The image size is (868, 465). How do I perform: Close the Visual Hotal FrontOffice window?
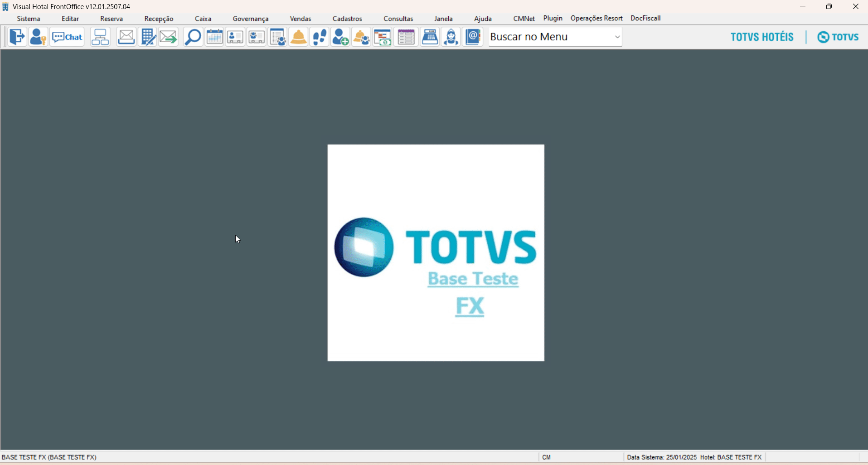click(x=855, y=6)
